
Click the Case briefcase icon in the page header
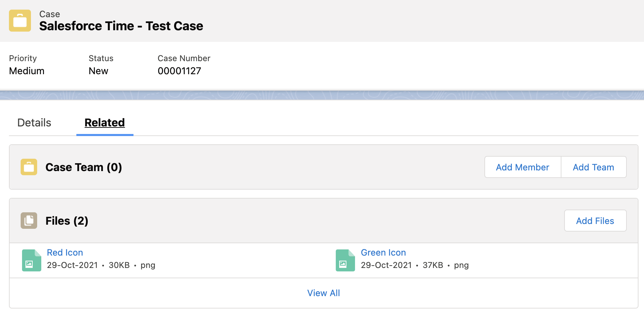coord(20,20)
